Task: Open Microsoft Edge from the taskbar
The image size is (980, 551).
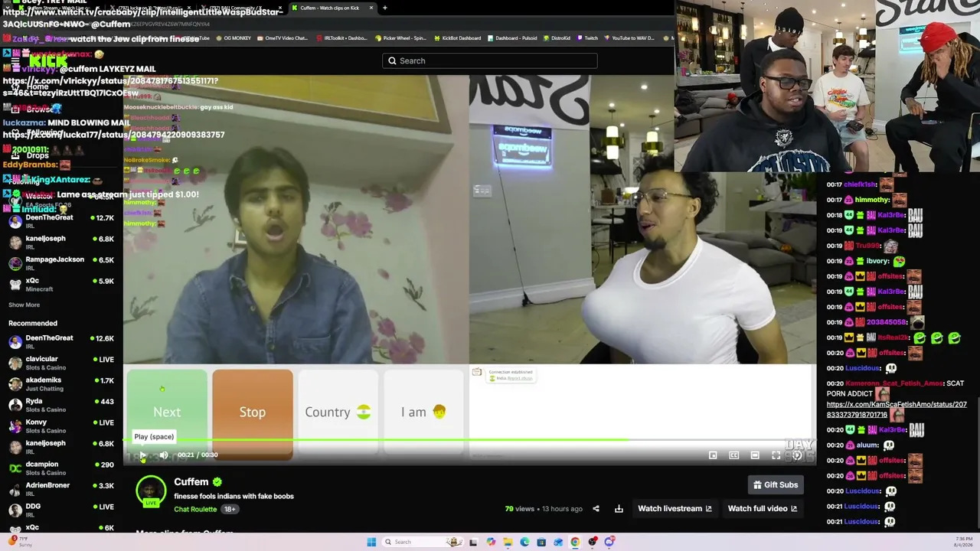Action: coord(524,542)
